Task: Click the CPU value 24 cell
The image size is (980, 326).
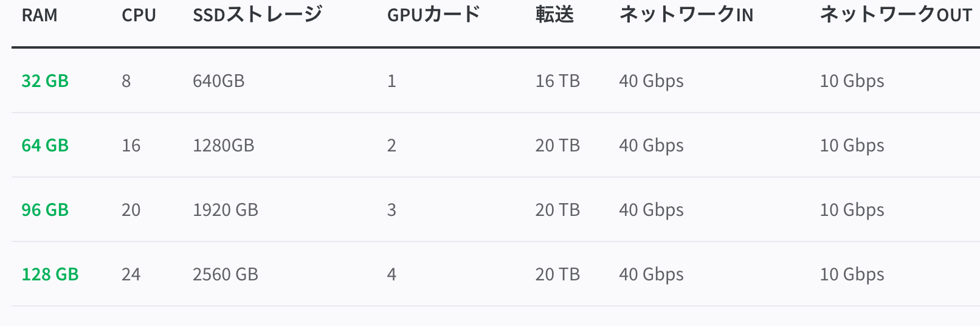Action: tap(131, 274)
